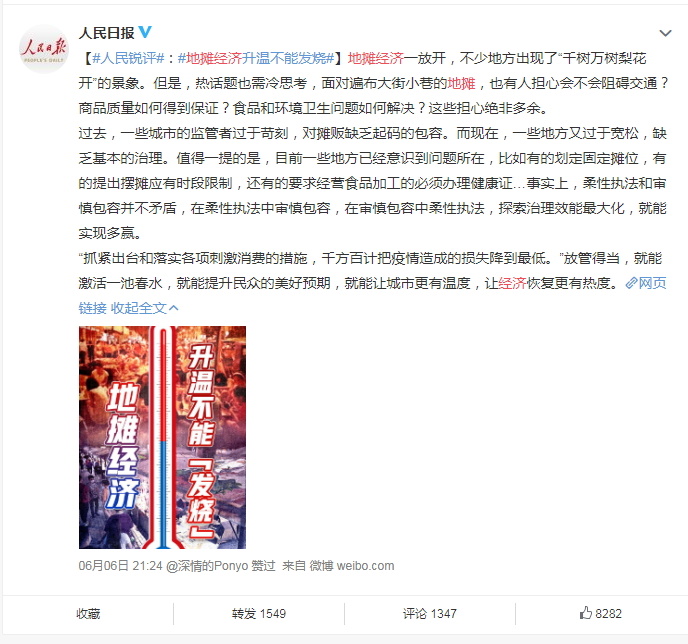Open the 06月06日 21:24 timestamp link
The width and height of the screenshot is (688, 644).
click(x=120, y=565)
